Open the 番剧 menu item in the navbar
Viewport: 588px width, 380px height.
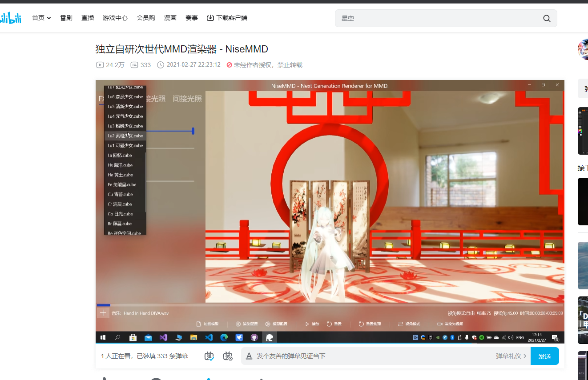(66, 18)
